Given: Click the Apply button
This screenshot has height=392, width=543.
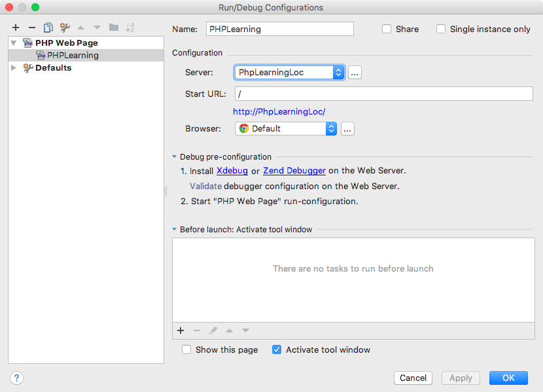Looking at the screenshot, I should tap(461, 378).
